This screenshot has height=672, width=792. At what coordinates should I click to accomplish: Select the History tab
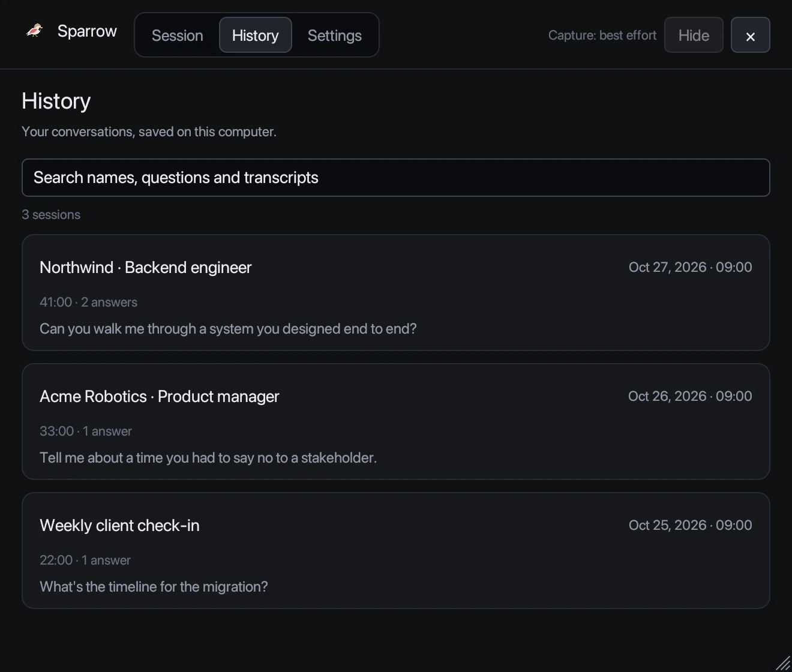pos(256,35)
